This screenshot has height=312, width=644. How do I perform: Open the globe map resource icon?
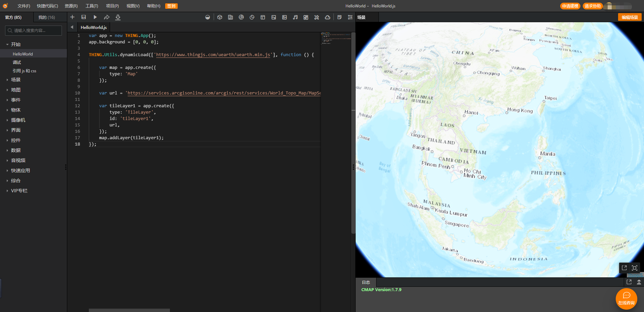click(x=241, y=17)
